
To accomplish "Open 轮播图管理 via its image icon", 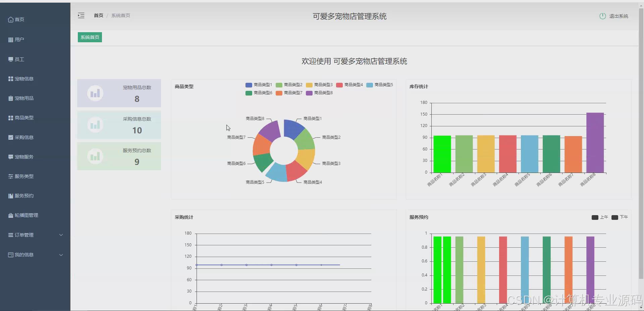I will point(10,215).
